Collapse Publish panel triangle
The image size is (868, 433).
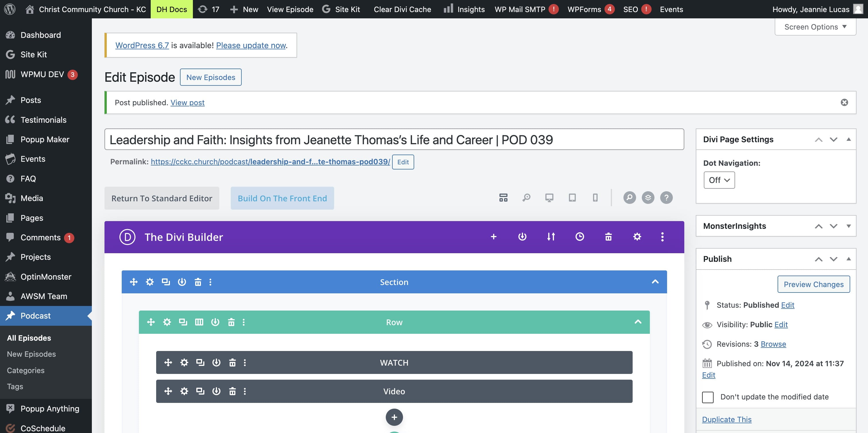coord(848,259)
